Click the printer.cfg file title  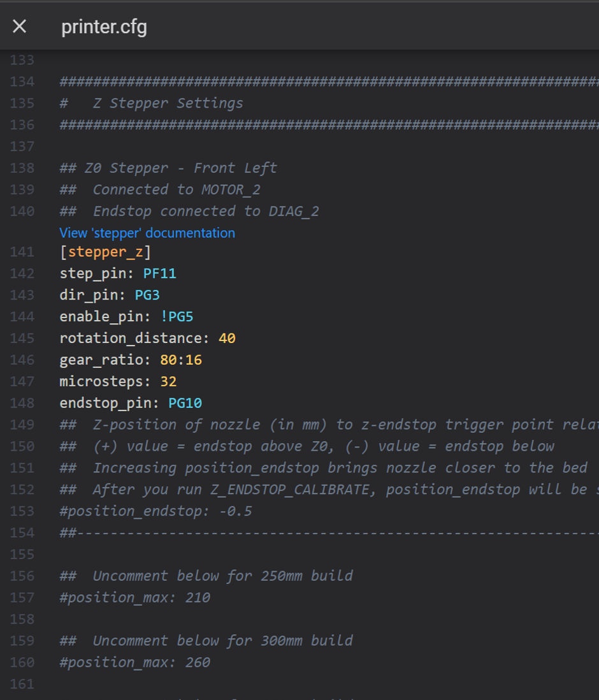pyautogui.click(x=104, y=27)
